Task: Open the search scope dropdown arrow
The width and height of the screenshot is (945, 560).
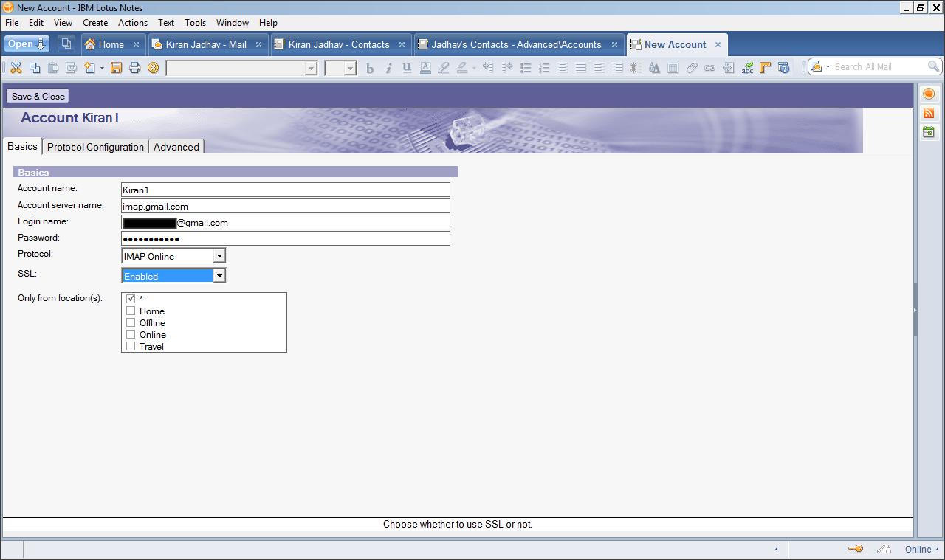Action: pyautogui.click(x=828, y=66)
